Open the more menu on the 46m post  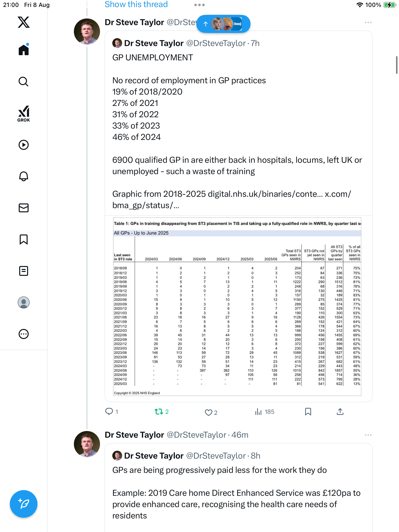click(x=368, y=435)
